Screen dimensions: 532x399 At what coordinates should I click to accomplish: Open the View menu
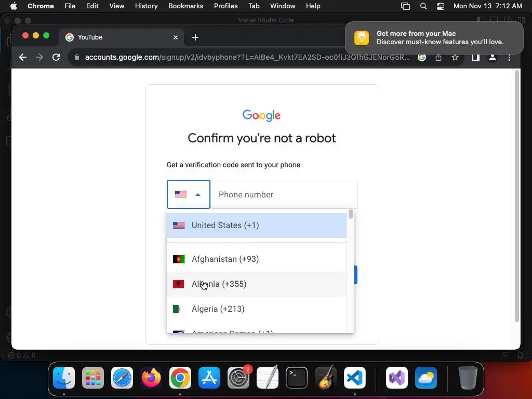point(116,6)
